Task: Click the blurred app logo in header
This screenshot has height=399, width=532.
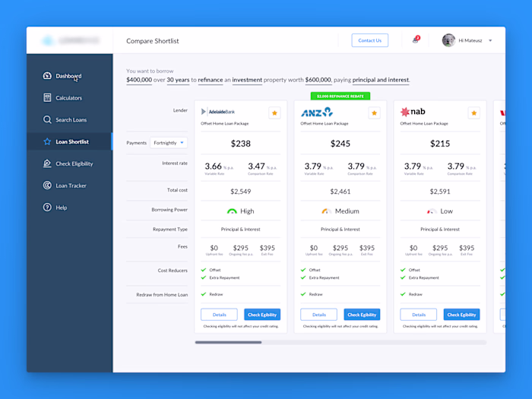Action: [x=71, y=41]
